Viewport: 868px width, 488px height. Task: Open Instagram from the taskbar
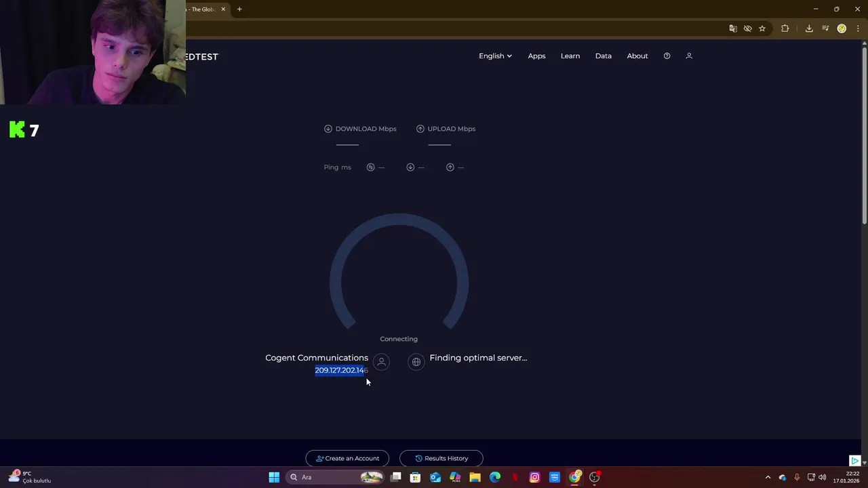coord(534,477)
